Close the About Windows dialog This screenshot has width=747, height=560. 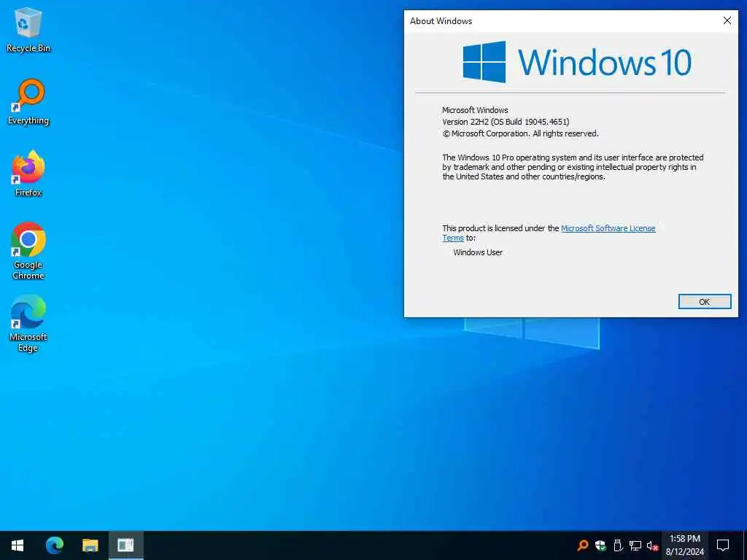(x=727, y=20)
